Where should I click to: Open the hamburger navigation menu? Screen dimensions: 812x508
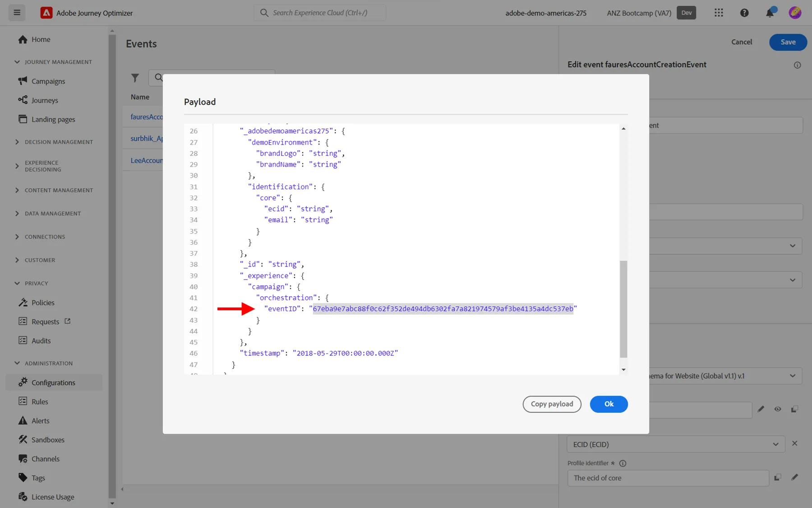coord(17,13)
